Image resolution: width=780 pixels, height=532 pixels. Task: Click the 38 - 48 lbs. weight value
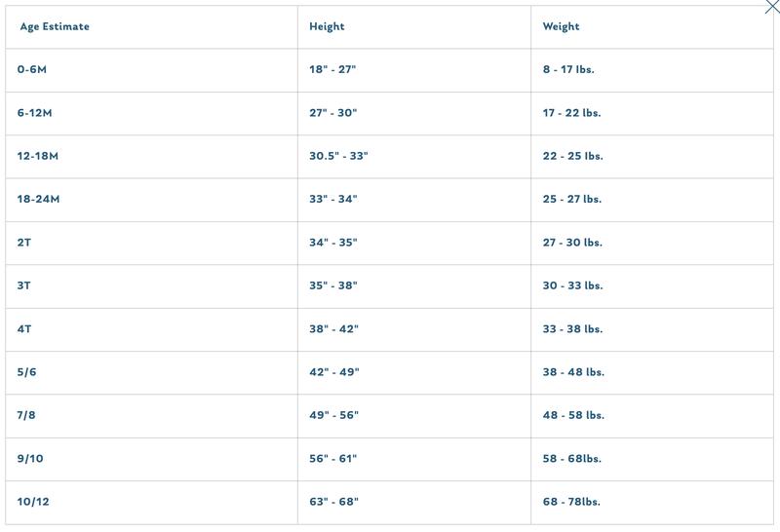coord(573,372)
